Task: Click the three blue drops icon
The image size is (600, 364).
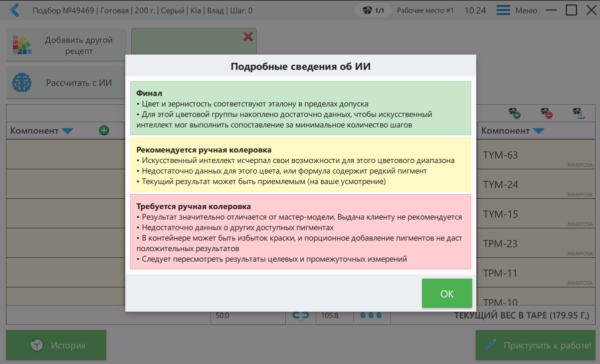Action: tap(371, 315)
